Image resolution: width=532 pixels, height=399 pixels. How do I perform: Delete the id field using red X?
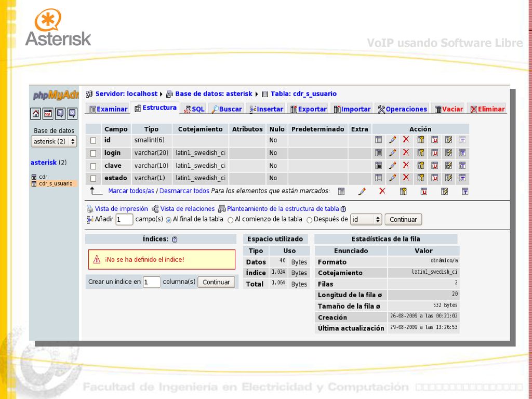(406, 139)
